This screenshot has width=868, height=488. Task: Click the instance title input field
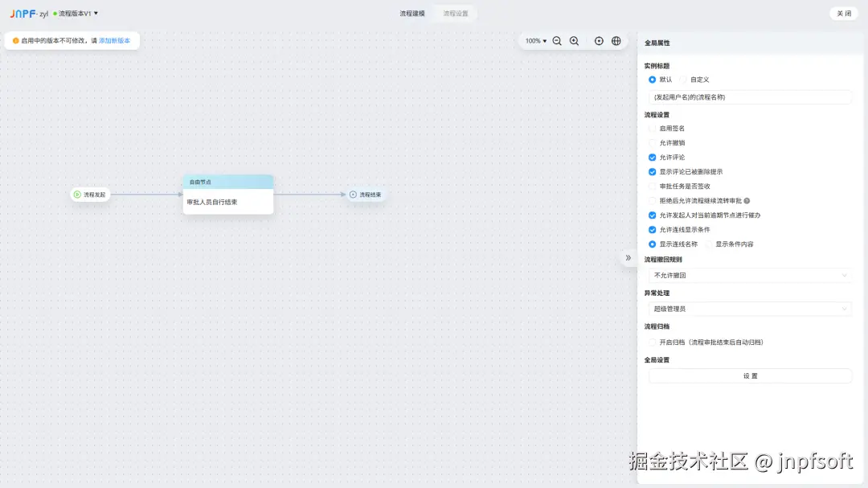(749, 96)
